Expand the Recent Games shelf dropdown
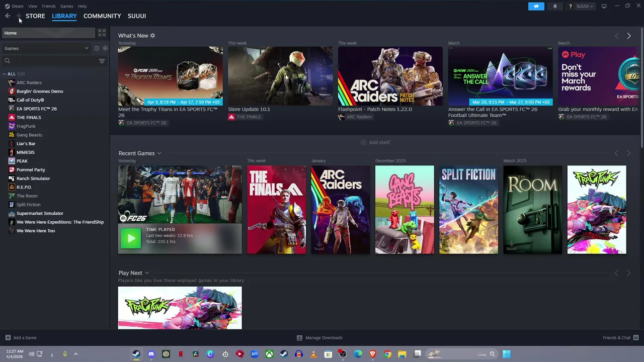Screen dimensions: 644x362 [159, 153]
